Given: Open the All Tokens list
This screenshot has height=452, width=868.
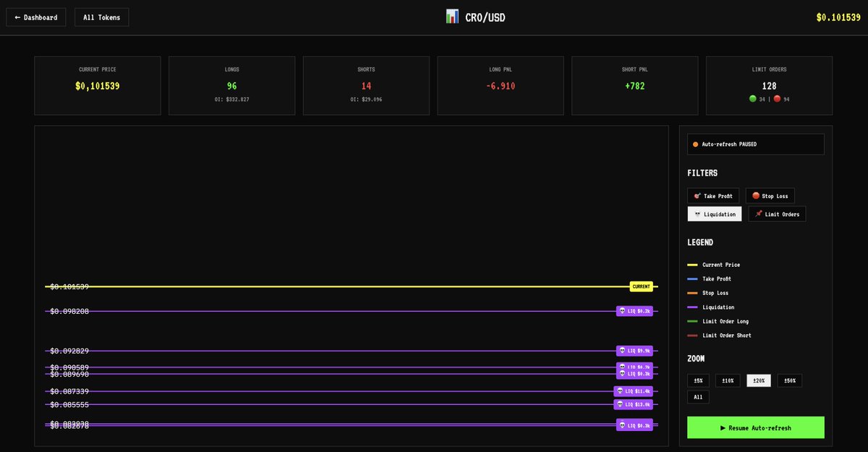Looking at the screenshot, I should (101, 17).
